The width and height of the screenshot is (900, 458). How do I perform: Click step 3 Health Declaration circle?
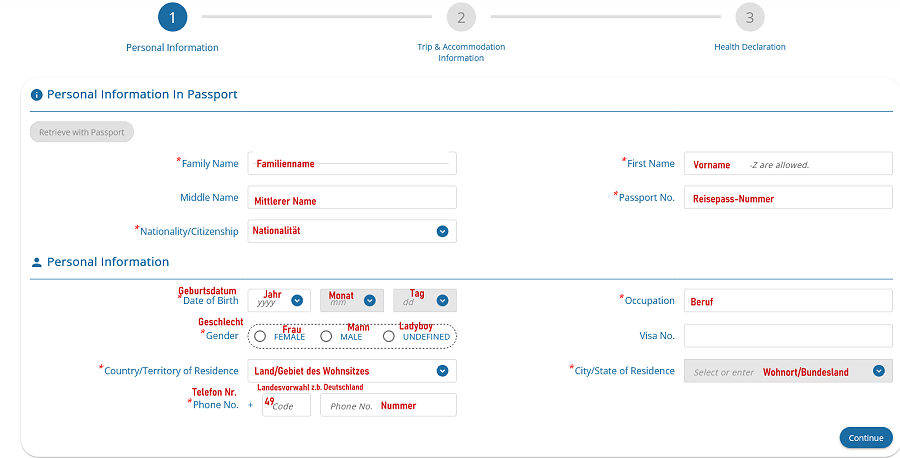749,17
